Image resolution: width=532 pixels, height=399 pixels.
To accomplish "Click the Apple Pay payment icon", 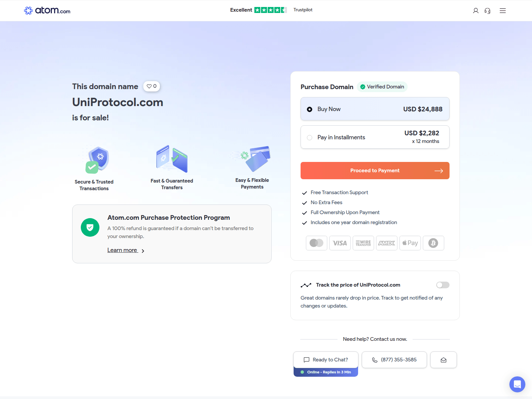I will coord(410,243).
